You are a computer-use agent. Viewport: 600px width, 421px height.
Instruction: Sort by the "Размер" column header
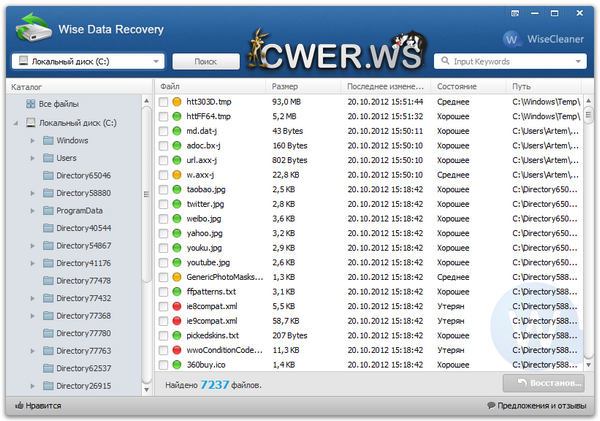[x=303, y=86]
